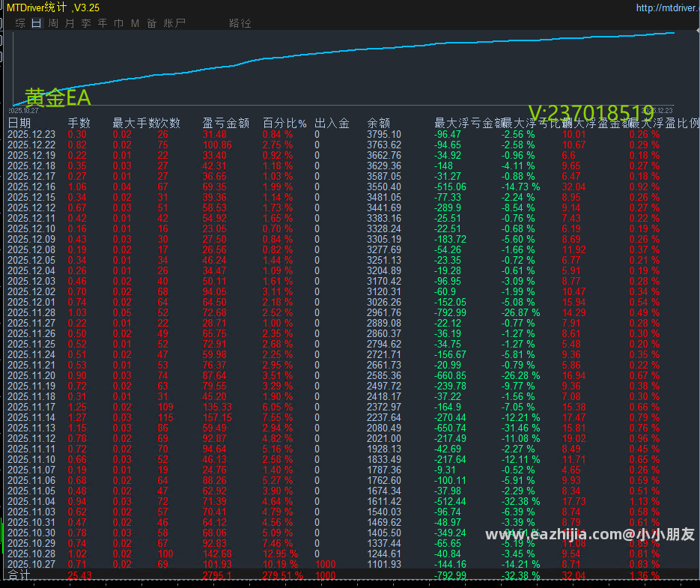700x588 pixels.
Task: Click the 日期 column header
Action: [x=19, y=123]
